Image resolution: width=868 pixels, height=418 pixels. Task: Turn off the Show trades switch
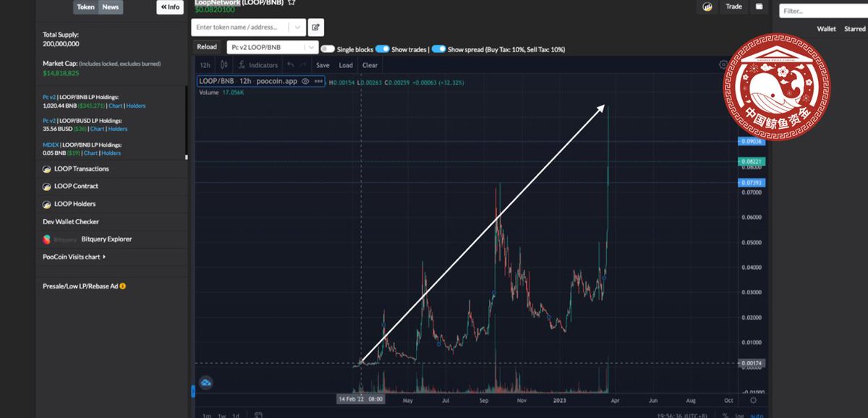pyautogui.click(x=382, y=49)
